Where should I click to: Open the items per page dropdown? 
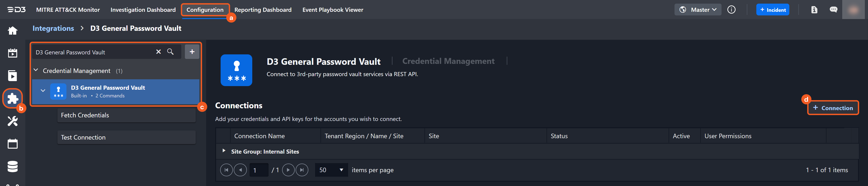click(331, 170)
